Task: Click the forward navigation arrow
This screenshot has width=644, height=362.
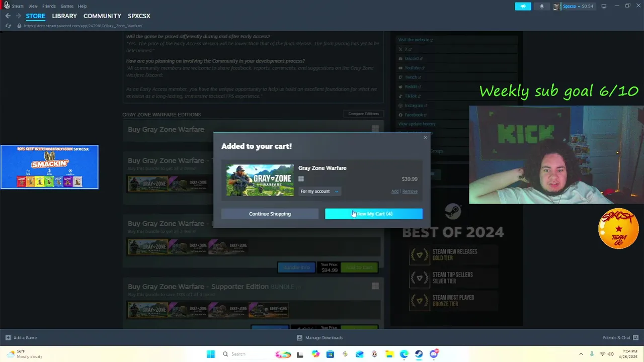Action: (x=18, y=16)
